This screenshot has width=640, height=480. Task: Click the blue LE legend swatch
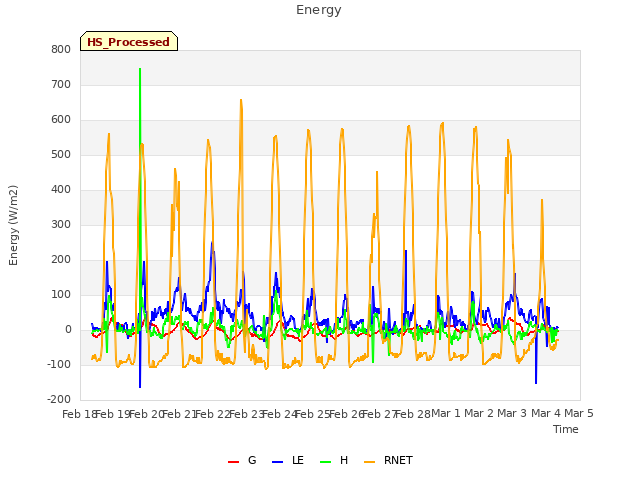277,462
